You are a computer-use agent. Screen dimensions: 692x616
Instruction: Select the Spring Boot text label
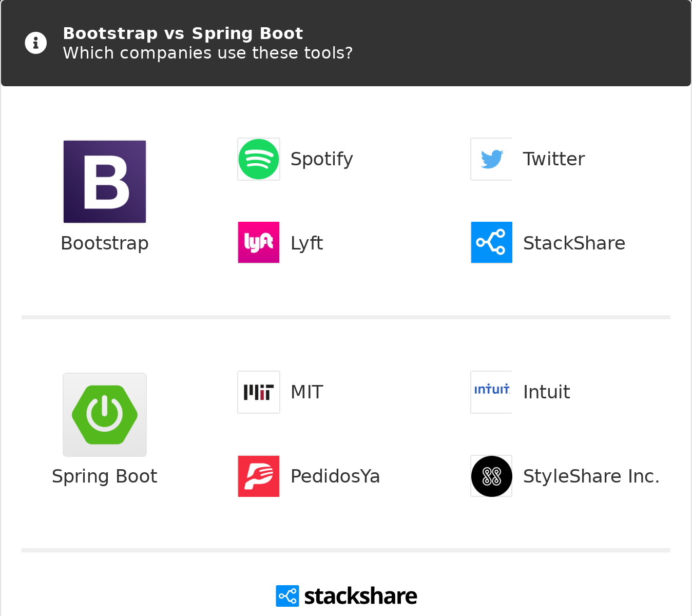[x=105, y=476]
